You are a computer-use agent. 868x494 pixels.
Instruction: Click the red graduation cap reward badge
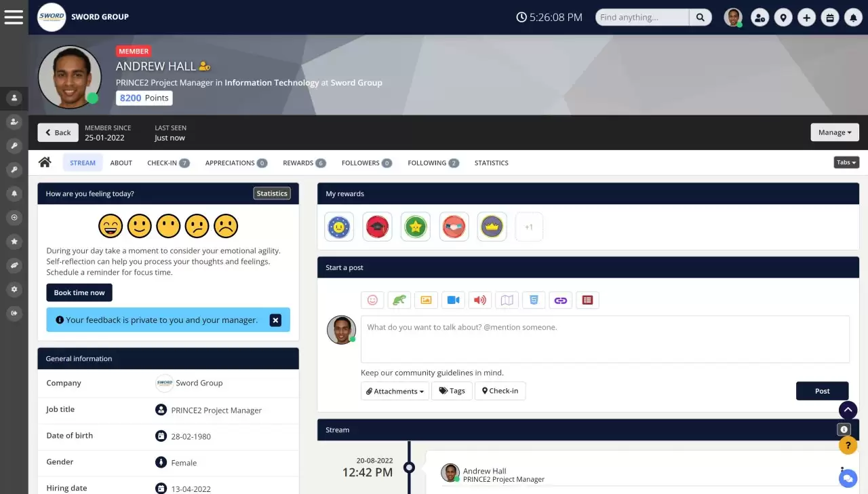pos(378,227)
